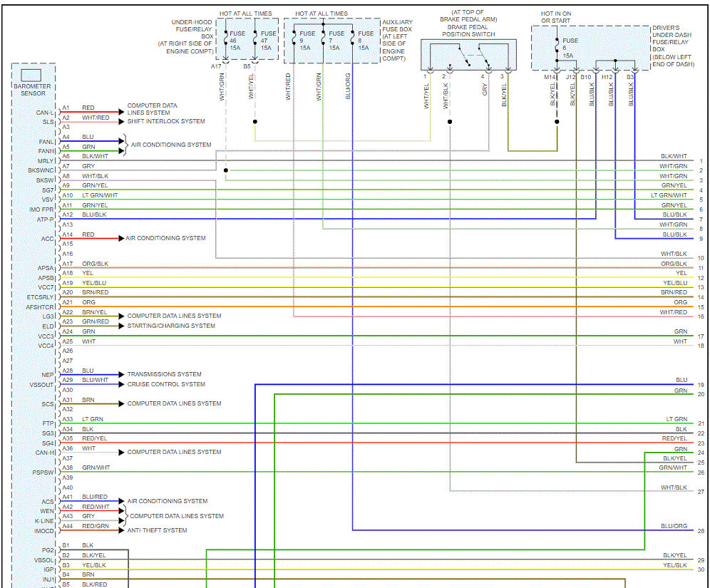Select the A2 WHT/RED wire color label
The image size is (710, 588).
[x=96, y=118]
